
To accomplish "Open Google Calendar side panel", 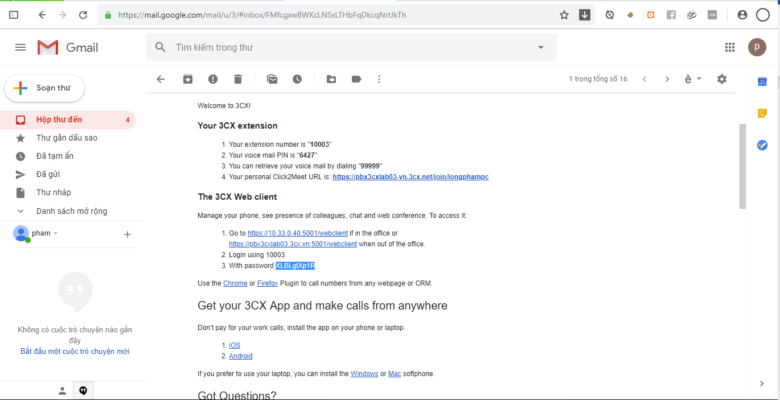I will (x=762, y=82).
